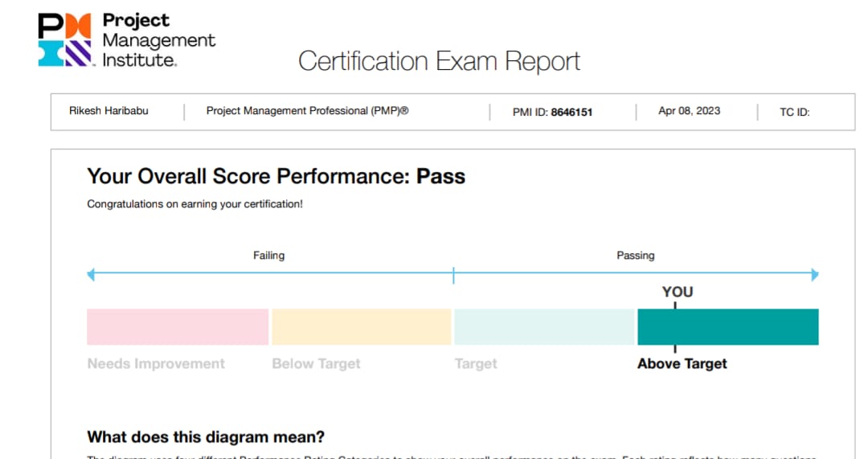This screenshot has width=868, height=459.
Task: Click the right arrowhead of the Passing scale
Action: coord(814,274)
